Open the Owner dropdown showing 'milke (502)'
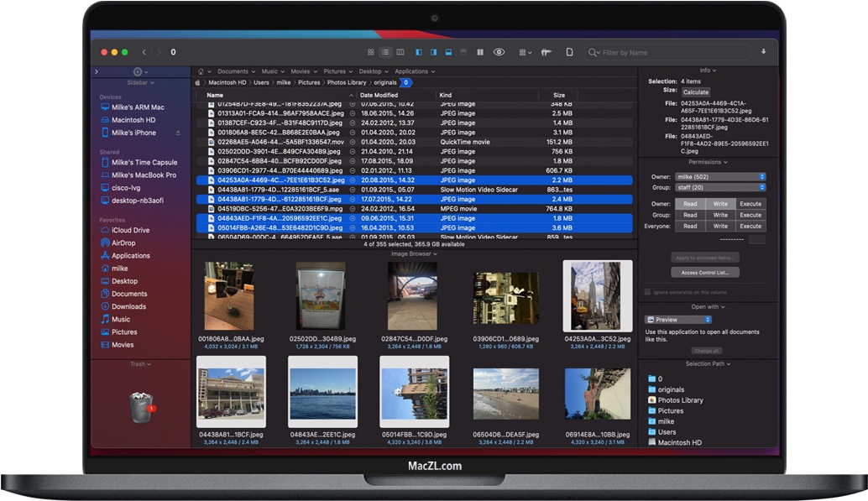Image resolution: width=868 pixels, height=501 pixels. [x=719, y=177]
